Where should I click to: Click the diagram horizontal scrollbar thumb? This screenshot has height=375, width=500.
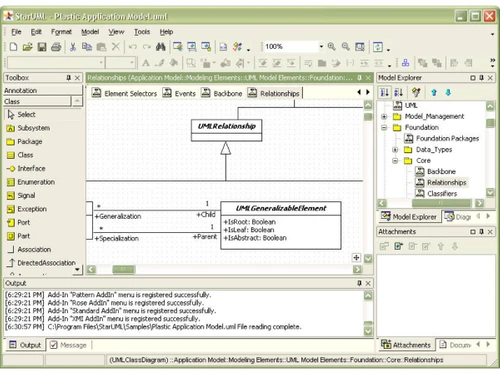point(124,269)
